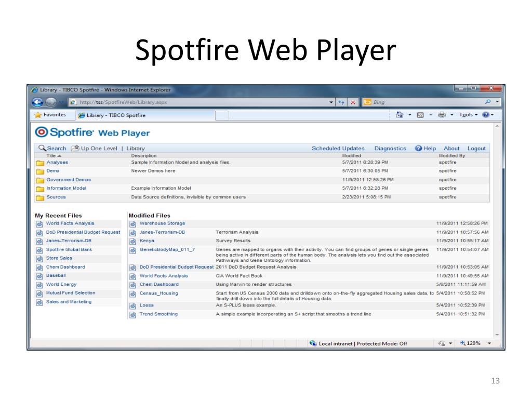This screenshot has width=532, height=399.
Task: Click the Sources folder icon
Action: pyautogui.click(x=40, y=197)
